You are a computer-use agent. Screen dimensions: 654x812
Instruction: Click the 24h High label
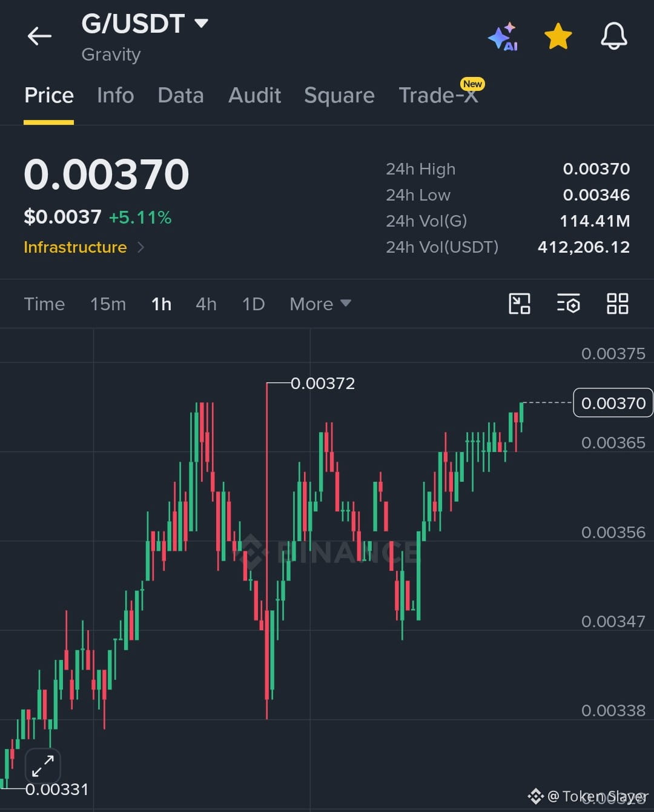coord(420,169)
